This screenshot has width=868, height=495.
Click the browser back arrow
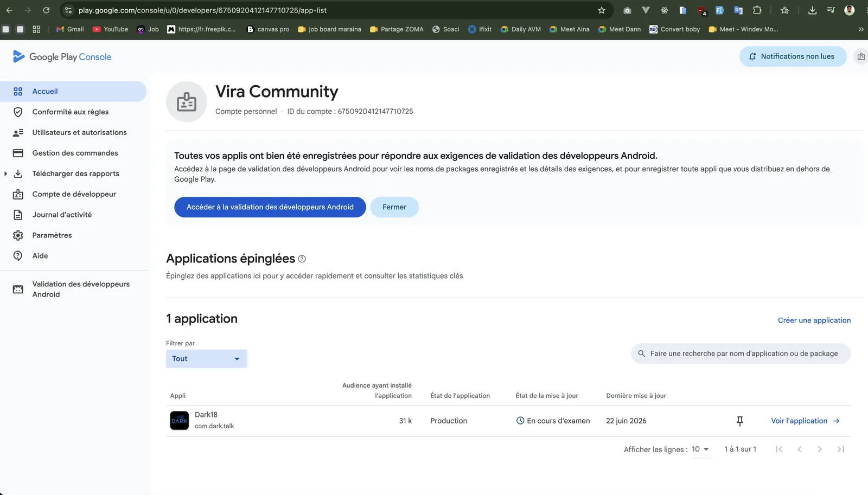[9, 10]
